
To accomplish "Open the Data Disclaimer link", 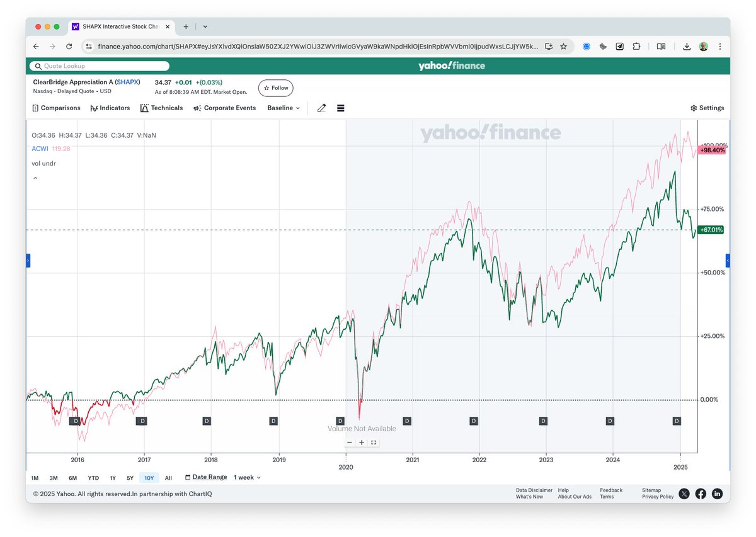I will pos(534,490).
